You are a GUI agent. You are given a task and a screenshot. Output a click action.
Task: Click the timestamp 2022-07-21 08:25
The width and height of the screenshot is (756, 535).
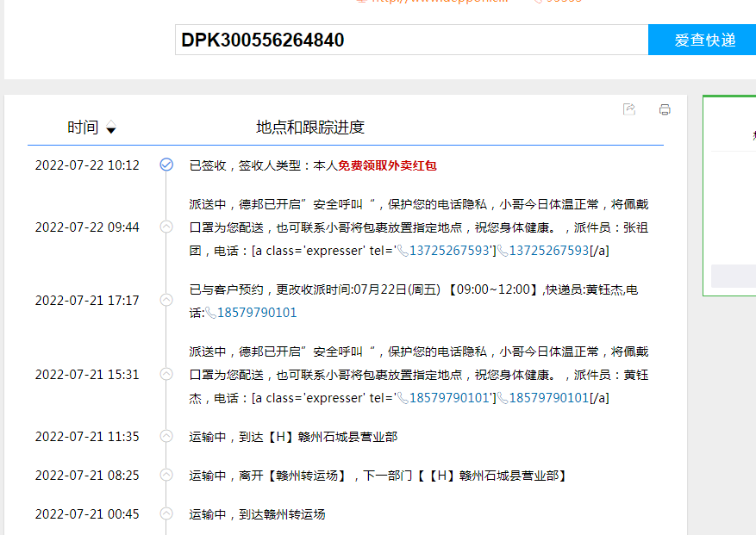(87, 476)
